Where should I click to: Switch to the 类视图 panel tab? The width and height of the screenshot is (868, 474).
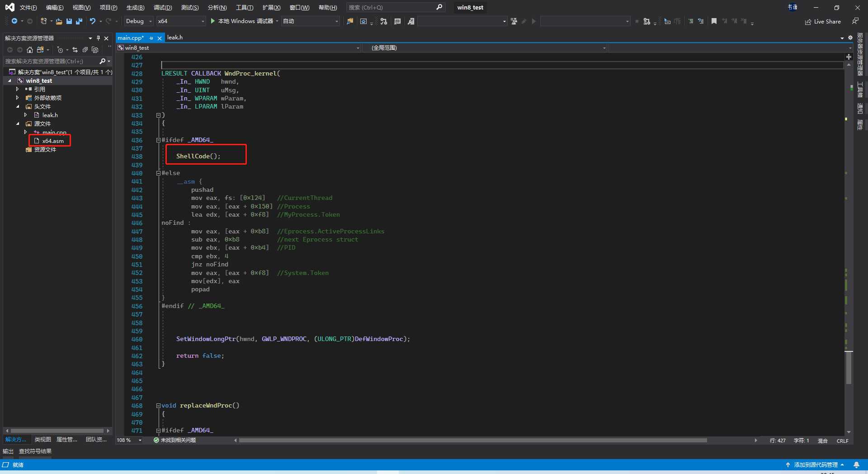pos(43,439)
